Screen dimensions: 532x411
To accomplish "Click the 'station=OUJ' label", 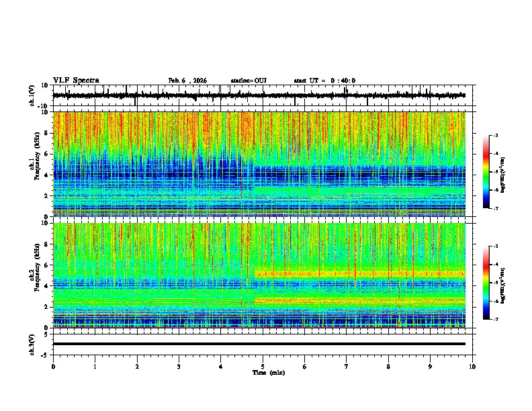I will pos(249,81).
